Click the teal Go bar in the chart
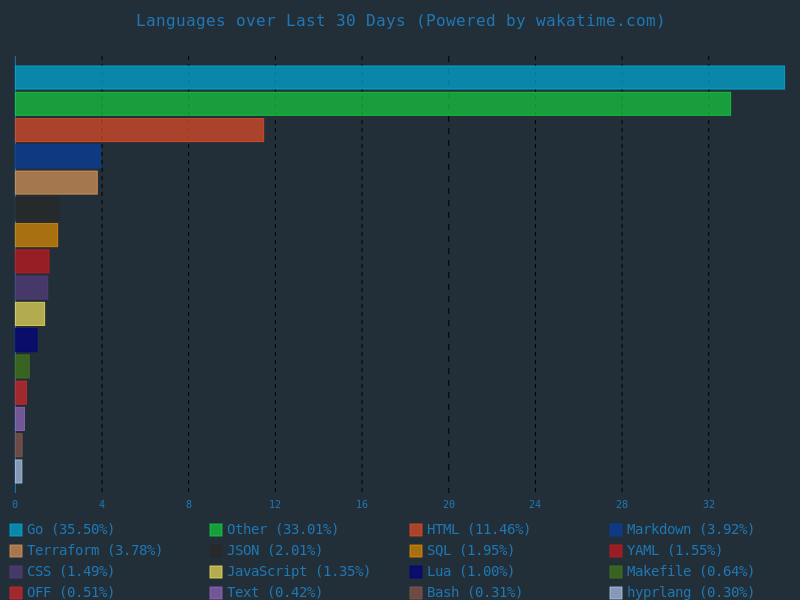 (x=400, y=78)
